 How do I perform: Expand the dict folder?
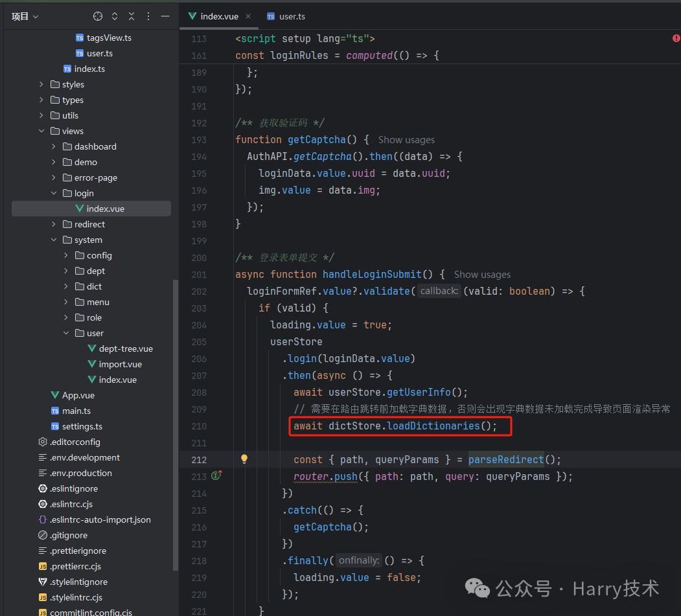[x=66, y=286]
